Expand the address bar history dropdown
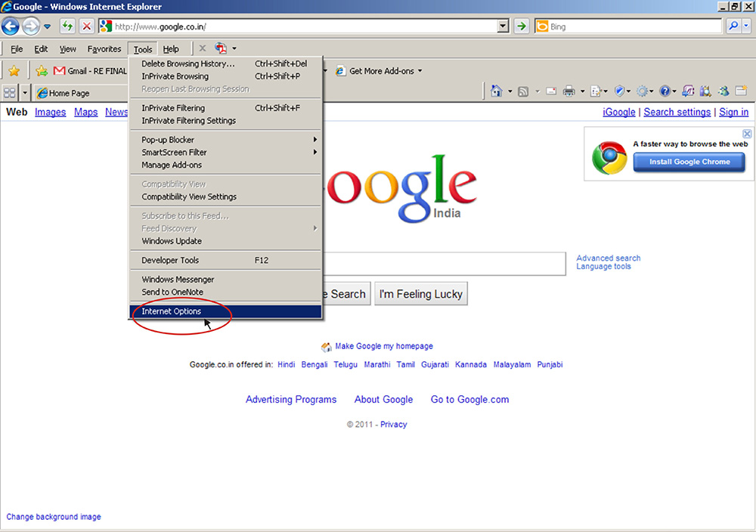This screenshot has height=532, width=756. point(503,26)
